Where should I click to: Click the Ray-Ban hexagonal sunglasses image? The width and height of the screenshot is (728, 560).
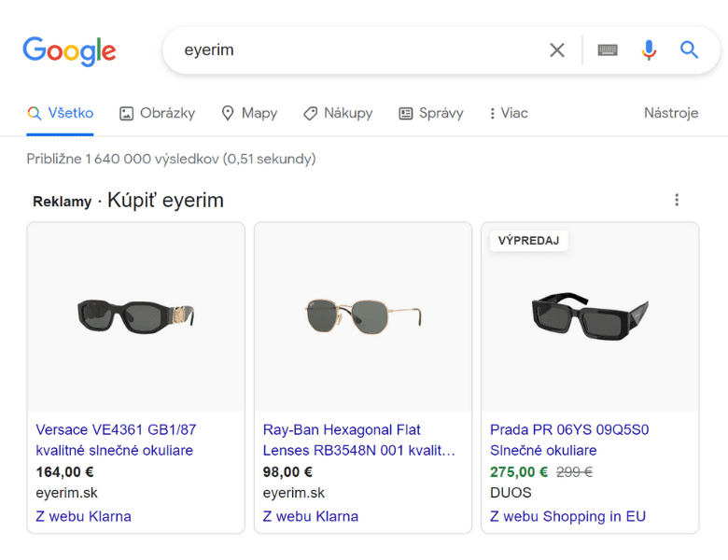[x=363, y=316]
